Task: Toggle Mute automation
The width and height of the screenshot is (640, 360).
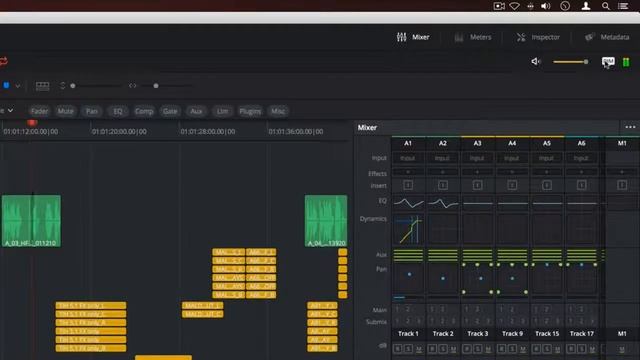Action: point(65,111)
